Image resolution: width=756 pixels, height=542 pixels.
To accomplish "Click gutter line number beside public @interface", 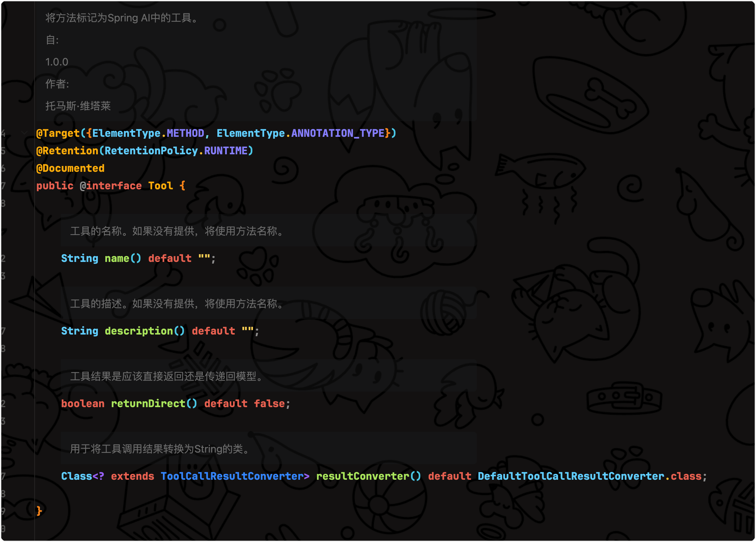I will click(3, 186).
